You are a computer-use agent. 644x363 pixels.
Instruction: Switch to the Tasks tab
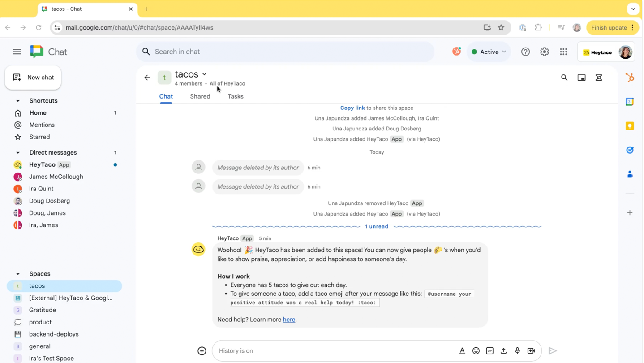pos(236,97)
